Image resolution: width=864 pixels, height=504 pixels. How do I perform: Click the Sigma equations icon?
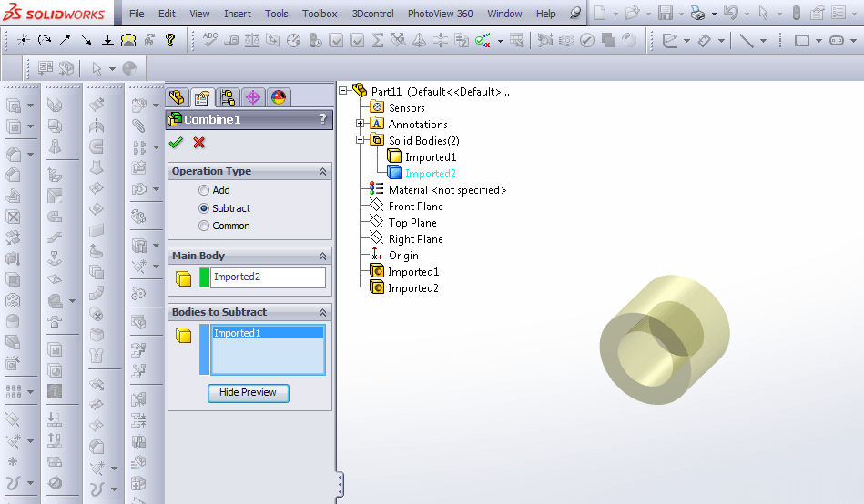point(378,40)
